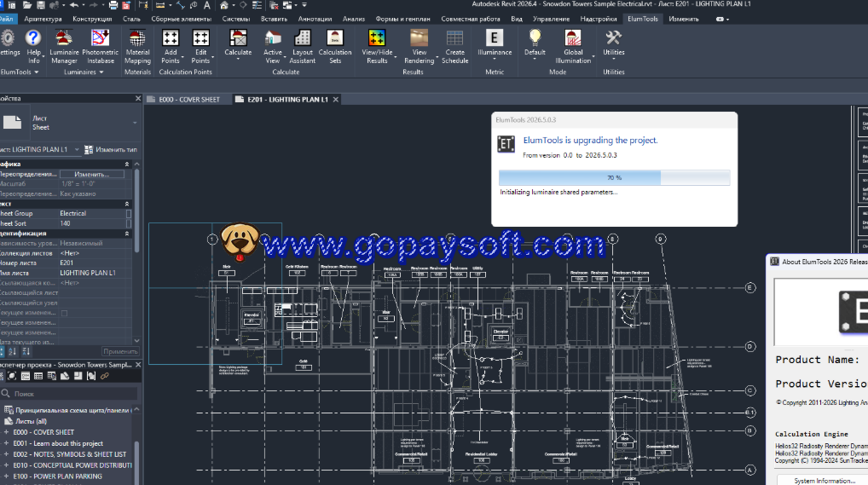
Task: Click the Изменить... button in properties
Action: (91, 174)
